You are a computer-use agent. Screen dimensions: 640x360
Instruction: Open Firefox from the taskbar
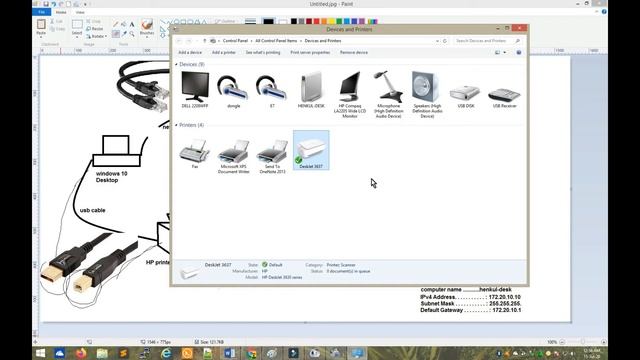click(81, 353)
